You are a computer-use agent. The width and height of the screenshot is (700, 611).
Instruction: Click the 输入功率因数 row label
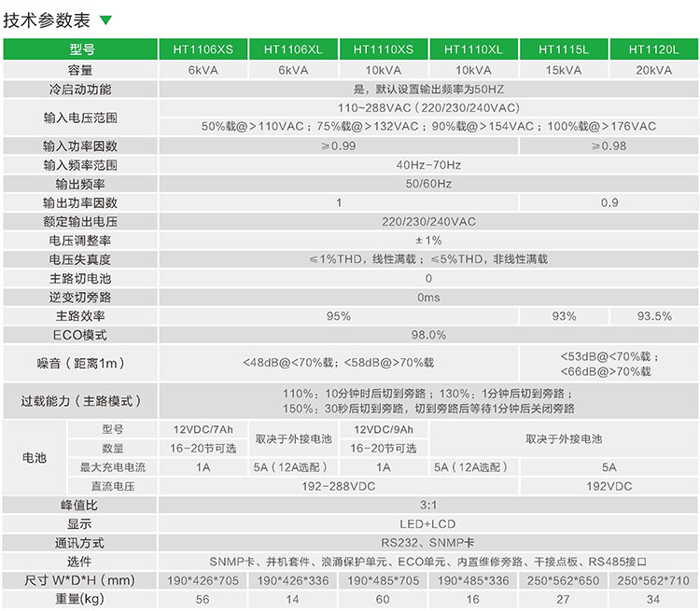coord(80,146)
